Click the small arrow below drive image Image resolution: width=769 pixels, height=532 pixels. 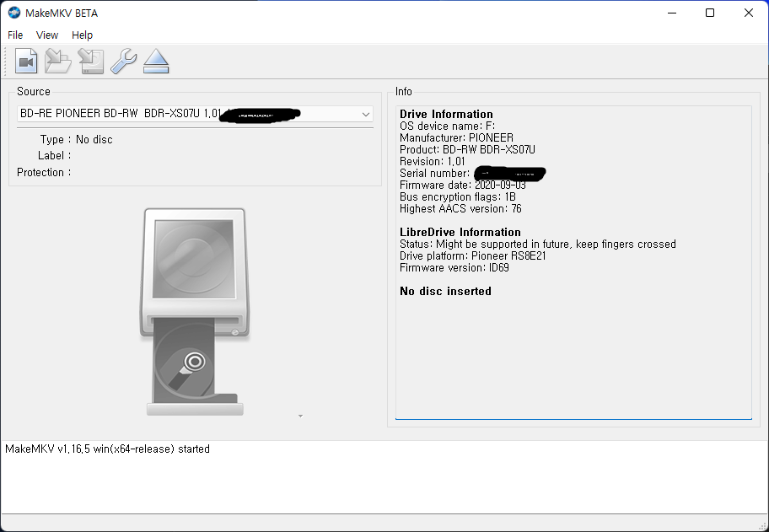[x=300, y=416]
